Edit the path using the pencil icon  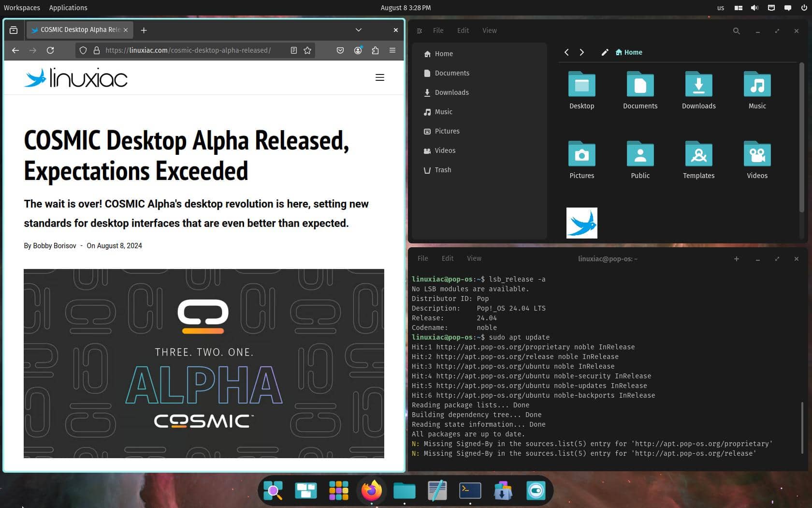pyautogui.click(x=605, y=52)
